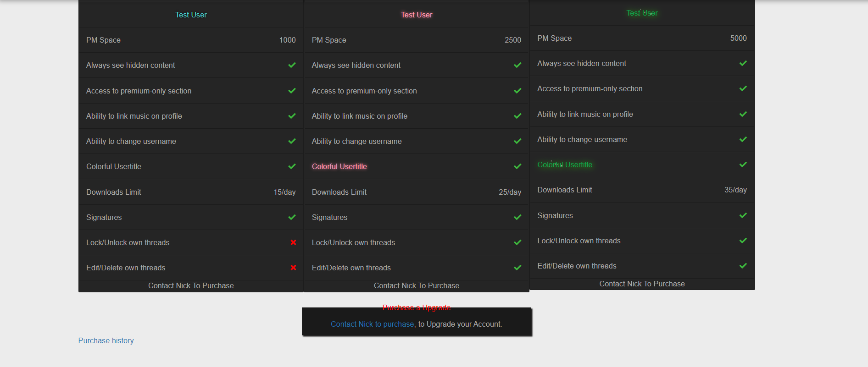Click checkmark for Signatures, 15/day plan
Viewport: 868px width, 367px height.
(x=292, y=217)
